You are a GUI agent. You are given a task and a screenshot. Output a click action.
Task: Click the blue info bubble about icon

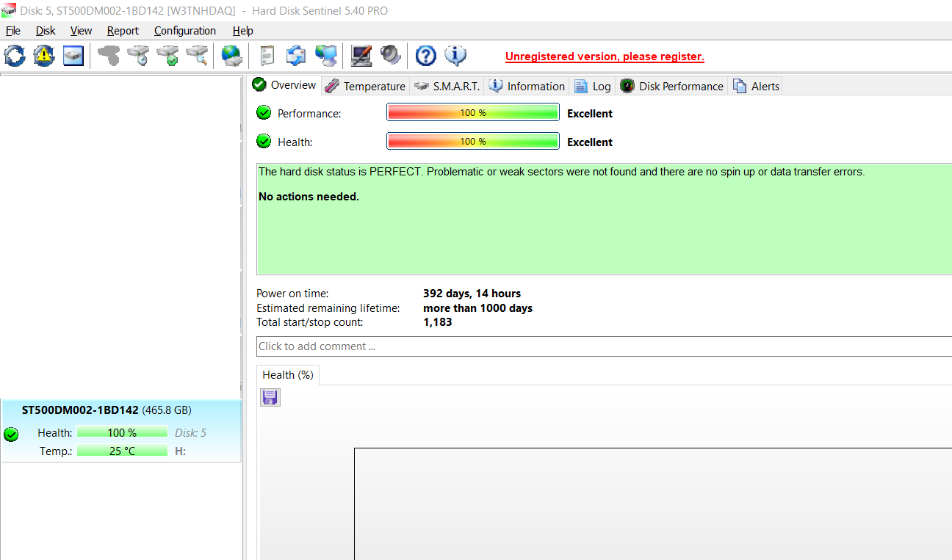coord(455,55)
